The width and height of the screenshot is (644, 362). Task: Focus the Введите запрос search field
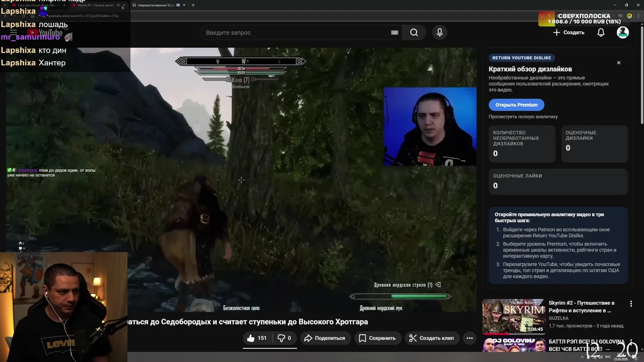[x=297, y=33]
